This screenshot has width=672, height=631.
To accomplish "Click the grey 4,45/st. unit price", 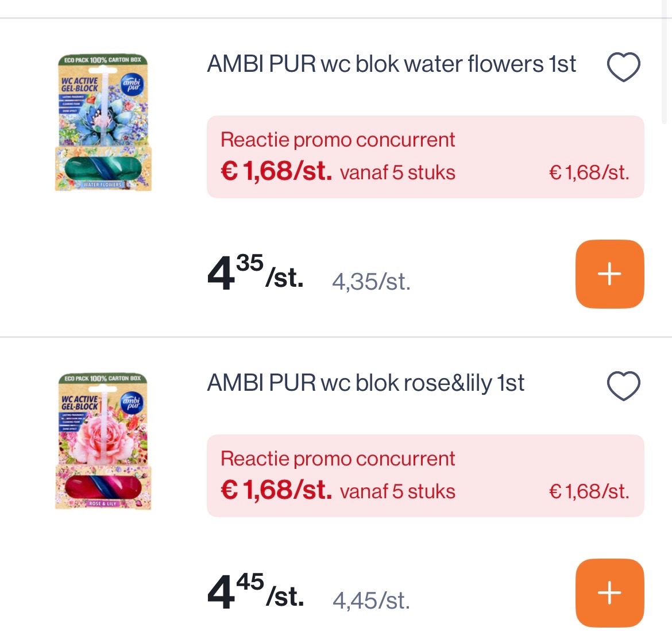I will pos(371,601).
